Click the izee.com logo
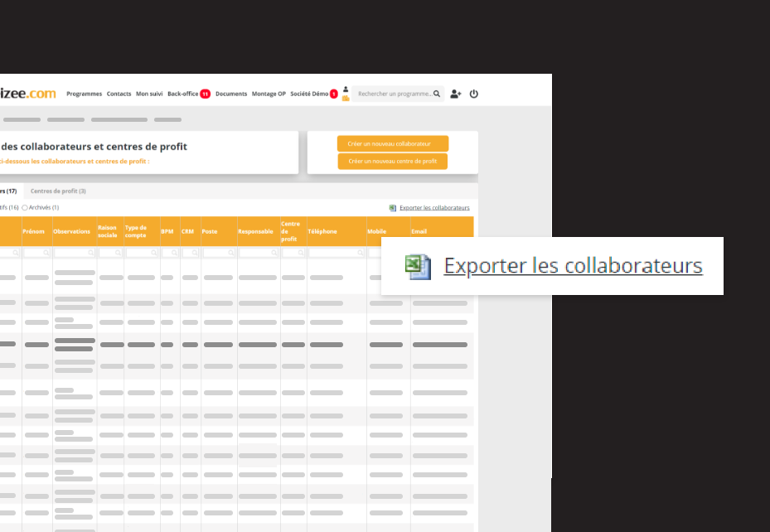The width and height of the screenshot is (770, 532). (27, 94)
